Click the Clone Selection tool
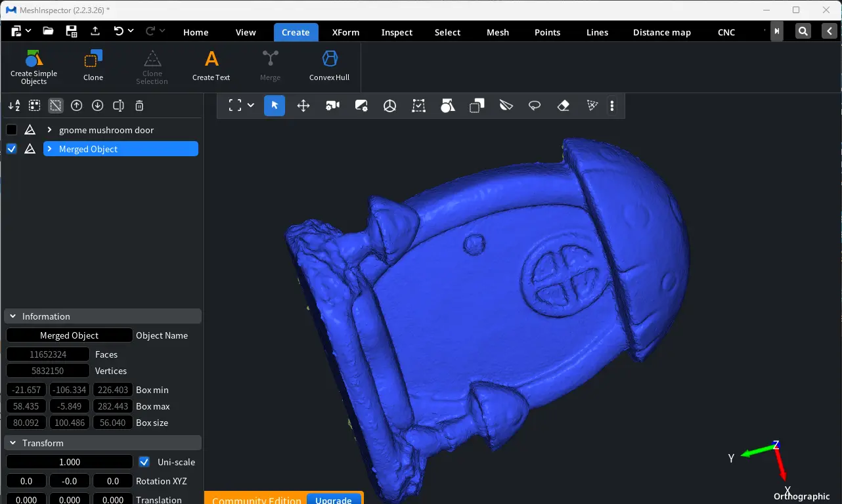 click(x=152, y=67)
